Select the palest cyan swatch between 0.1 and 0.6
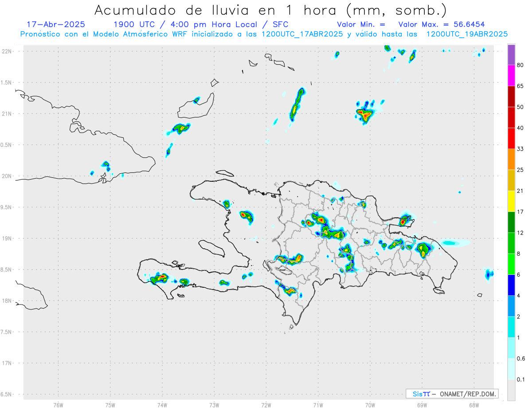Image resolution: width=532 pixels, height=411 pixels. click(x=511, y=368)
